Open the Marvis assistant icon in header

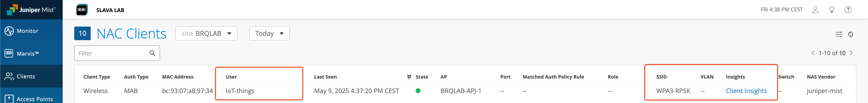(82, 10)
